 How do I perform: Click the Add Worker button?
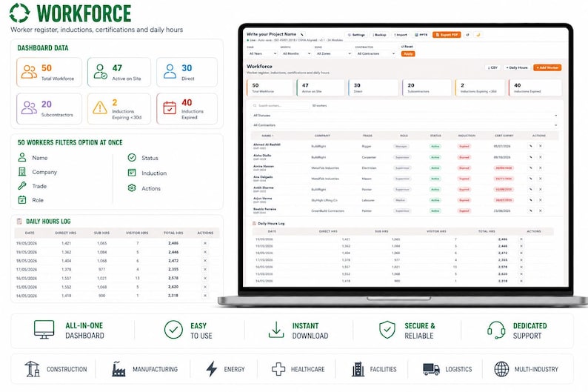tap(547, 68)
